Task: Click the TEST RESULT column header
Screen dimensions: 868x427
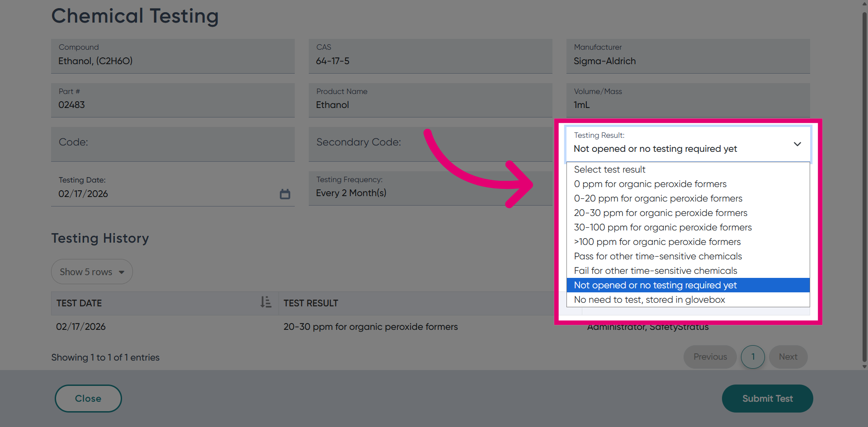Action: click(x=311, y=303)
